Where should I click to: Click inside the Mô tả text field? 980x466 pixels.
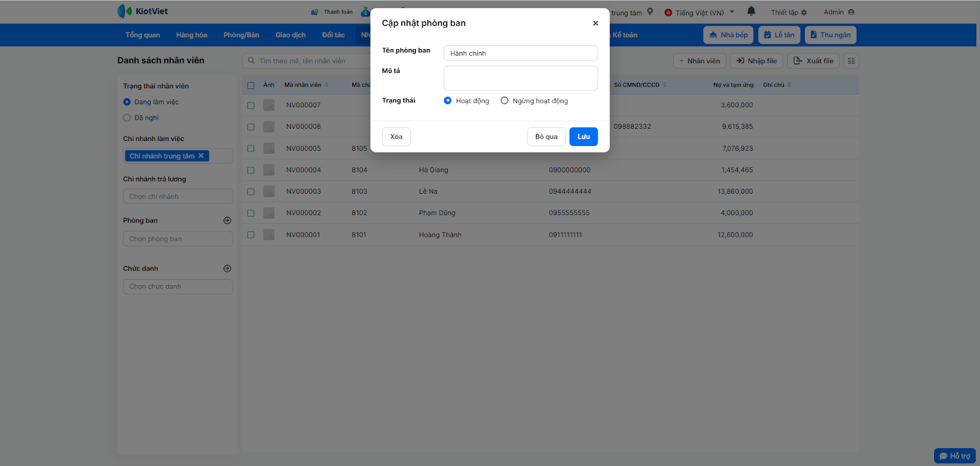[520, 78]
